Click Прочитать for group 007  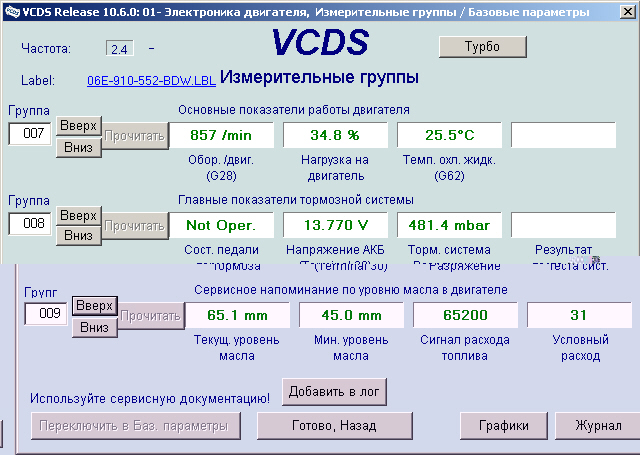click(135, 136)
